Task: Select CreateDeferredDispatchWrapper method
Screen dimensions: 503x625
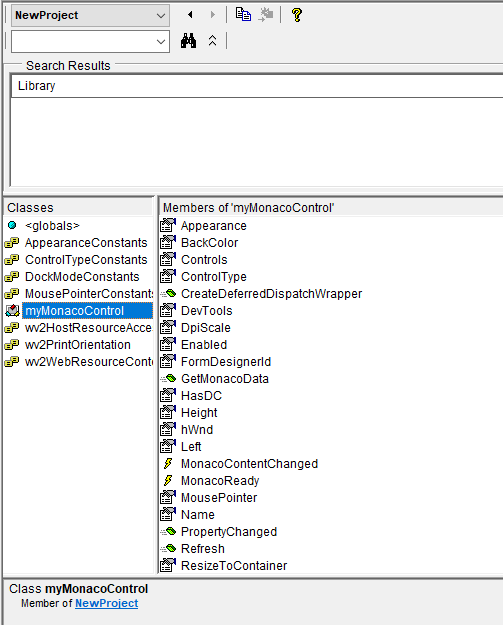Action: point(271,294)
